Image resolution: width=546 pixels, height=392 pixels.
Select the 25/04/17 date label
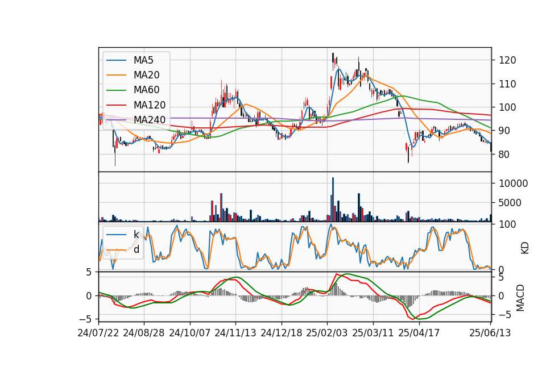pyautogui.click(x=419, y=333)
